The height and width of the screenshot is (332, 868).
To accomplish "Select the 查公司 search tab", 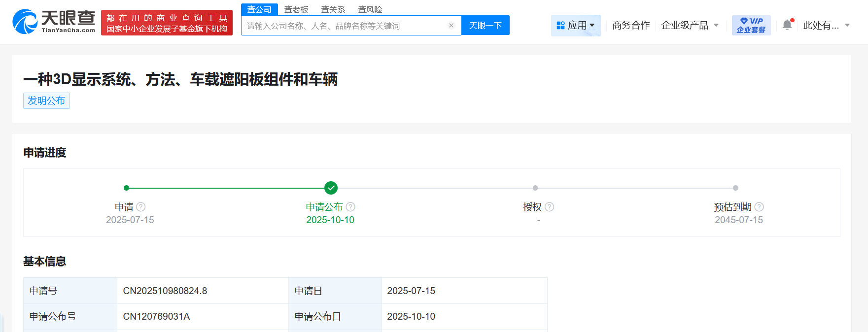I will pyautogui.click(x=259, y=9).
